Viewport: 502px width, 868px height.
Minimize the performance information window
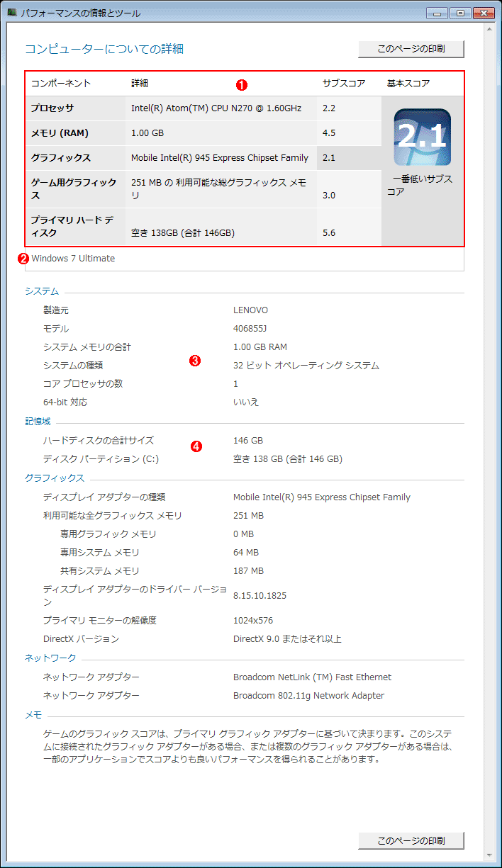tap(437, 13)
